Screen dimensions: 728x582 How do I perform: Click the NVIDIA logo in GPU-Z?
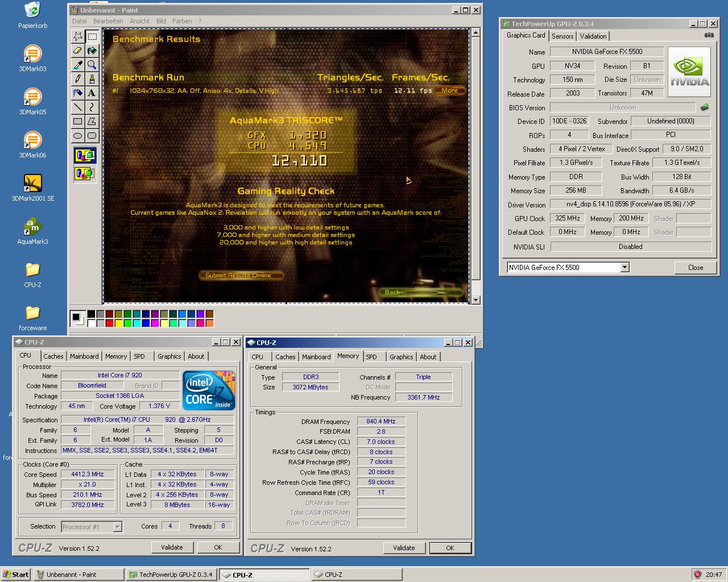pyautogui.click(x=689, y=72)
